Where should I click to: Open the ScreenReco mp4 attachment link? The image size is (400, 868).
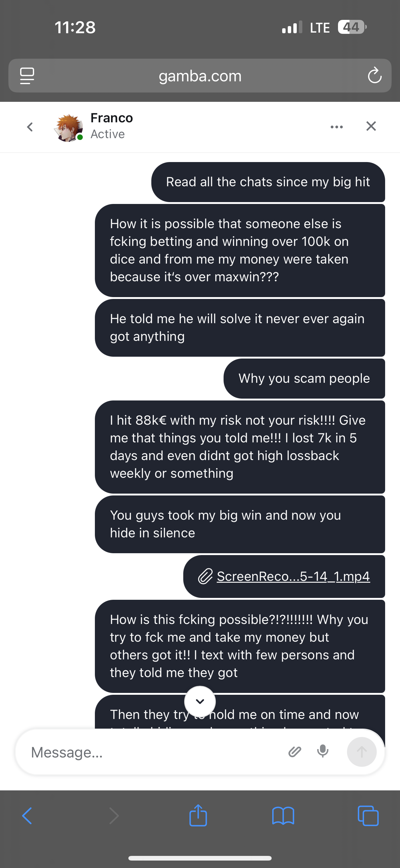click(x=293, y=576)
